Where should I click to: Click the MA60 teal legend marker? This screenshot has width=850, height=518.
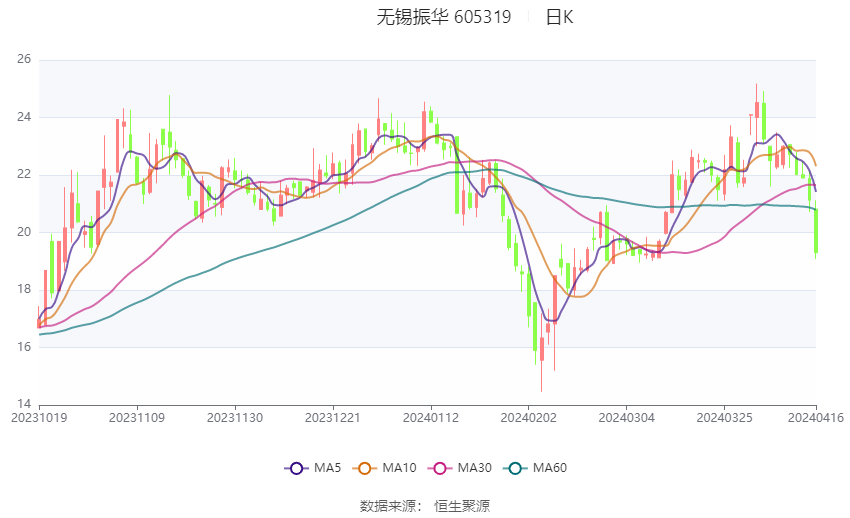515,467
